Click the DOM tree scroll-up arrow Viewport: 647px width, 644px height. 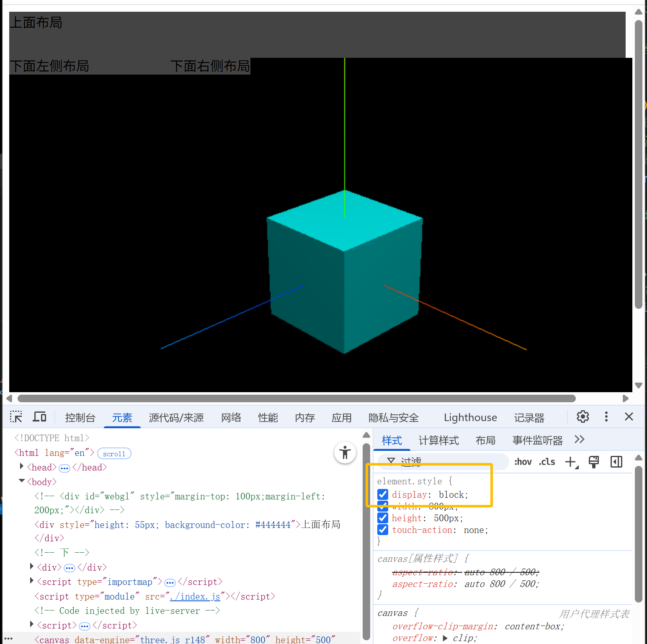(366, 435)
